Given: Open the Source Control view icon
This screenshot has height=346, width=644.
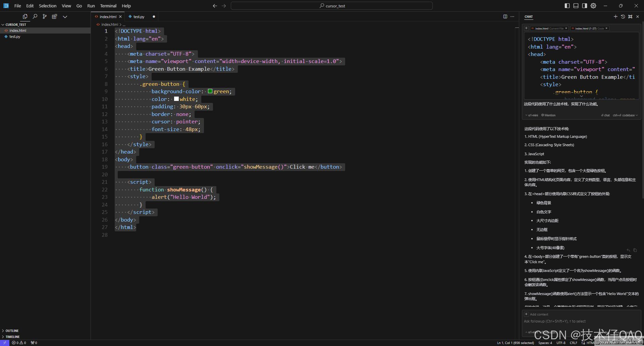Looking at the screenshot, I should (45, 16).
